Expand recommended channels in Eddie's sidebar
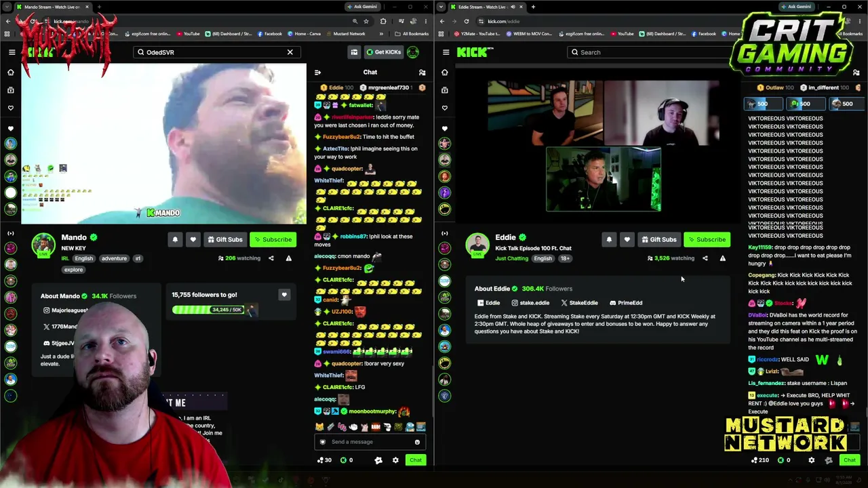This screenshot has height=488, width=868. (445, 233)
